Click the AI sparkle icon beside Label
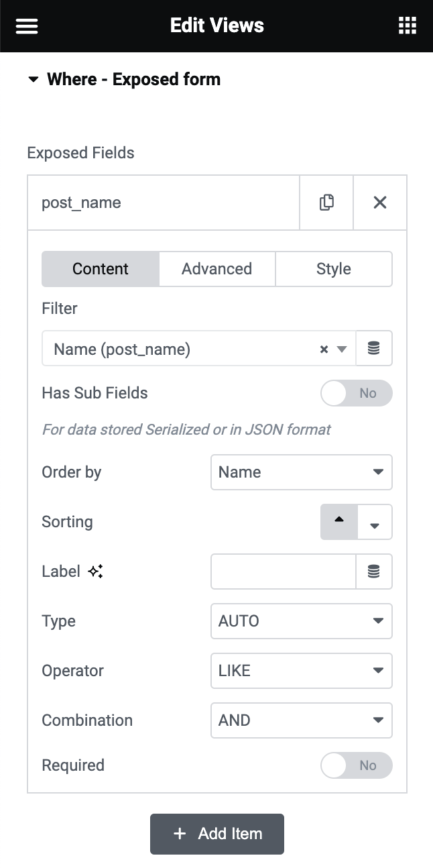The width and height of the screenshot is (433, 868). (95, 572)
